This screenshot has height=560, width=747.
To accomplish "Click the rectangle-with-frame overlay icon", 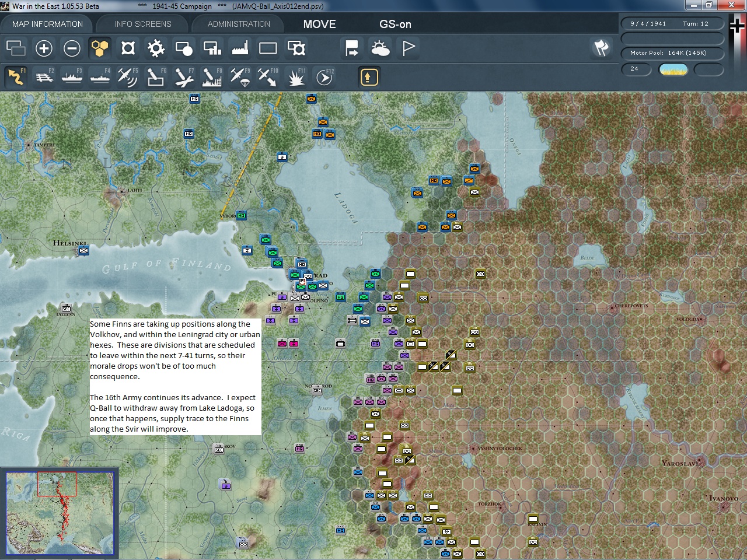I will click(x=296, y=48).
